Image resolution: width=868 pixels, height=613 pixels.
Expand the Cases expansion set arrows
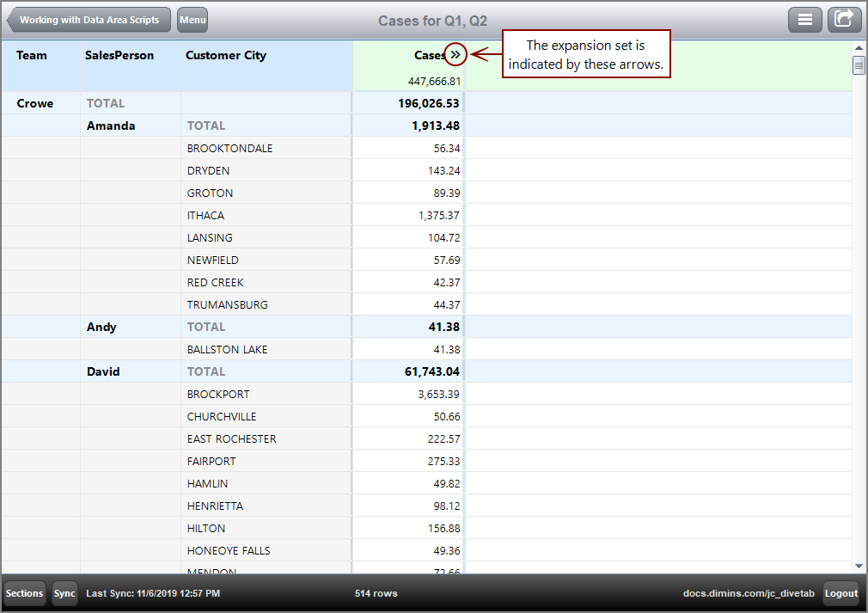pos(455,54)
